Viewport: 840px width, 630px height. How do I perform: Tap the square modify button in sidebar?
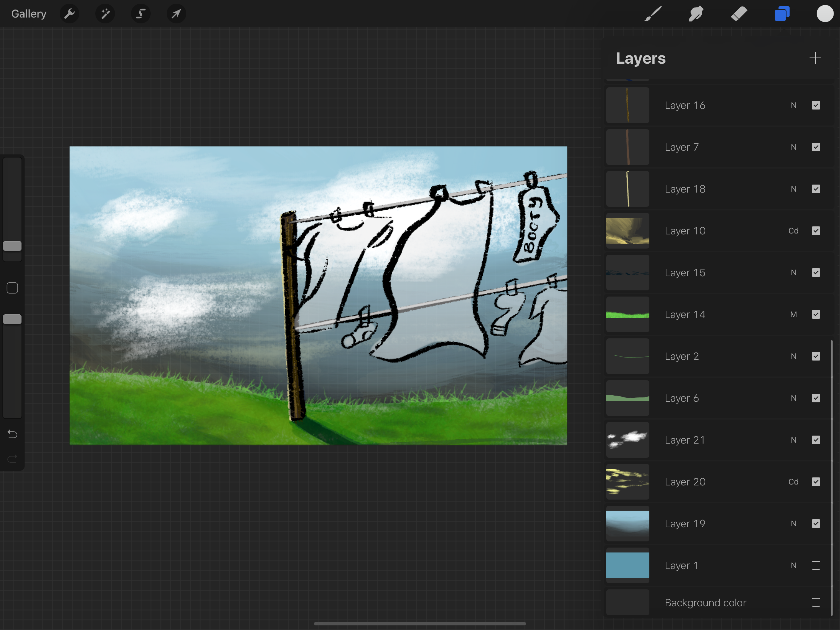click(x=12, y=288)
